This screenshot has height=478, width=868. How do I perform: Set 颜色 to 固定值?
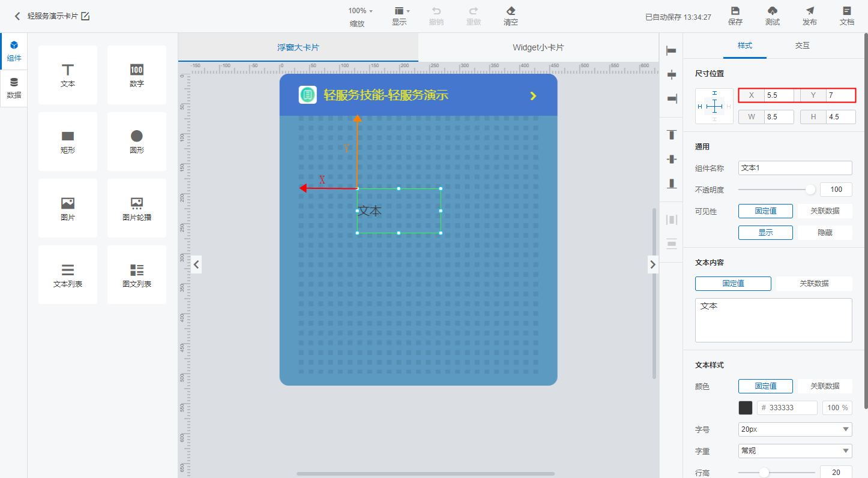(765, 386)
